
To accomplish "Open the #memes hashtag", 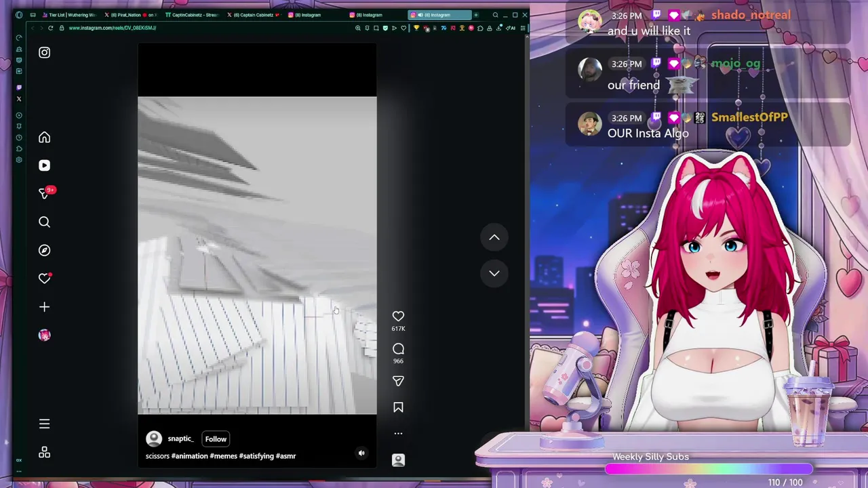I will [x=223, y=456].
